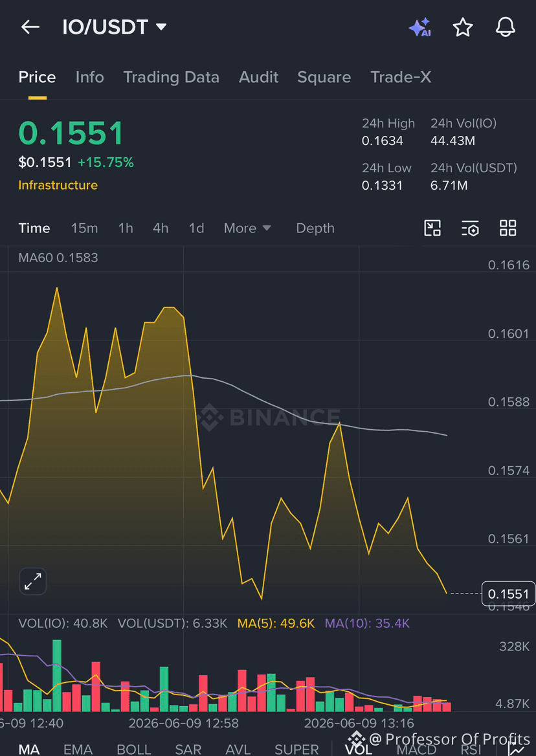Toggle the MA indicator
The height and width of the screenshot is (756, 536).
[x=29, y=750]
